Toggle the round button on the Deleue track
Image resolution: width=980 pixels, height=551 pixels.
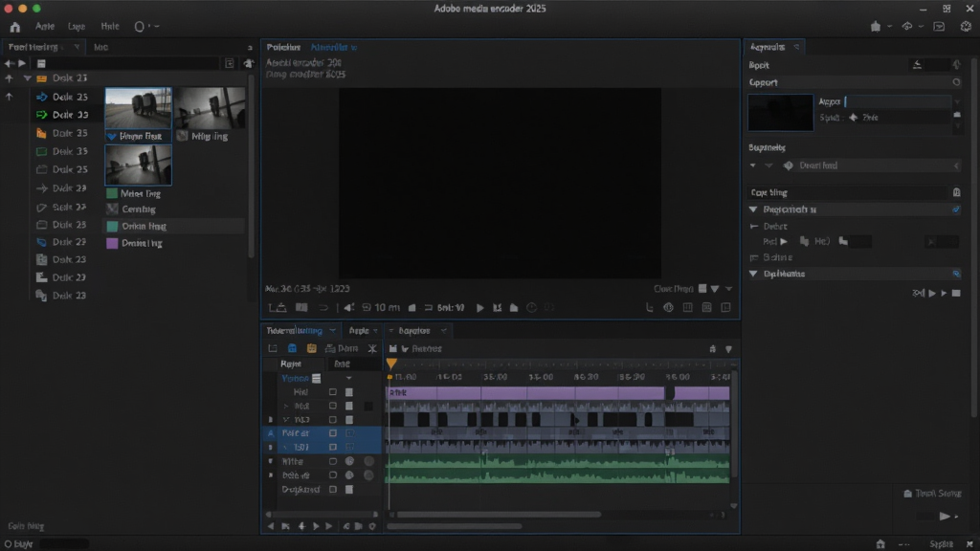click(x=349, y=475)
